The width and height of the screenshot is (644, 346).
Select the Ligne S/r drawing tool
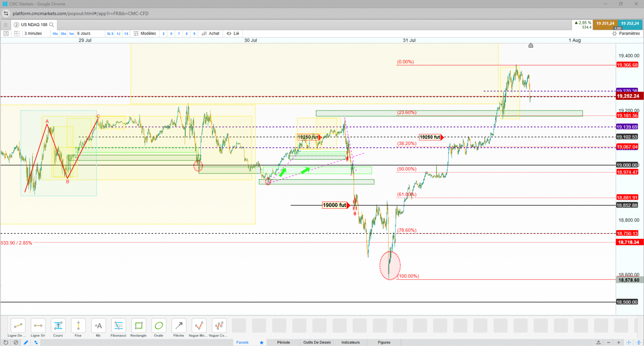coord(38,326)
